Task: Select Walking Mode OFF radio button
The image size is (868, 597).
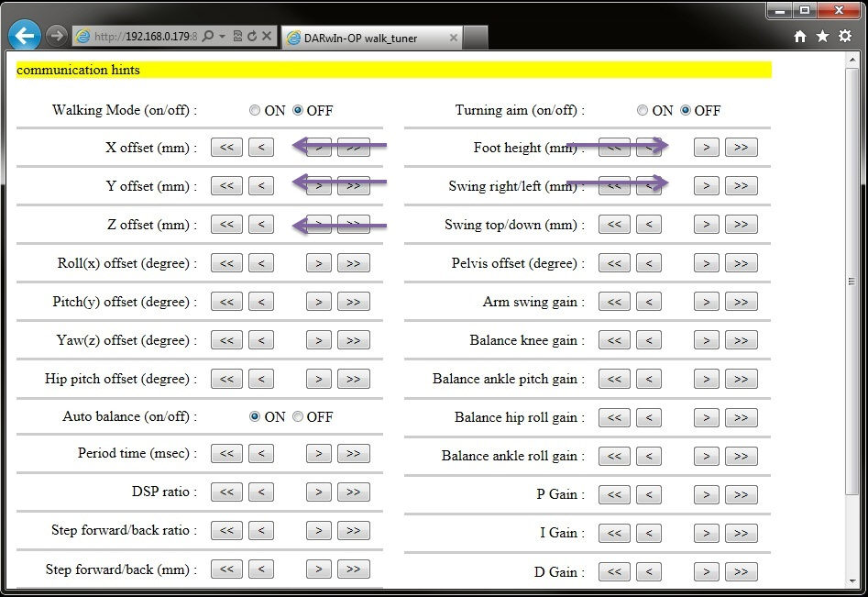Action: click(298, 110)
